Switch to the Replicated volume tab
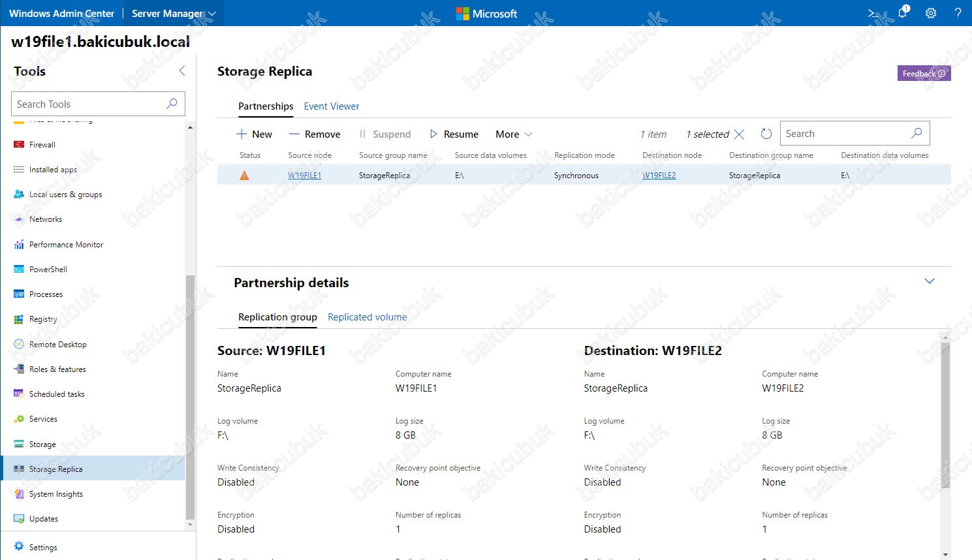Screen dimensions: 972x560 point(367,317)
